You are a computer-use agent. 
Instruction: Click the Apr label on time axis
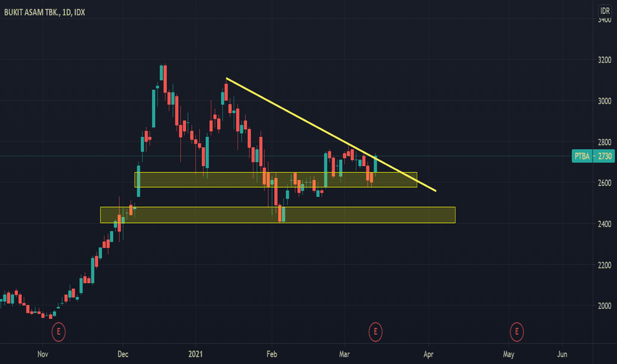(428, 354)
